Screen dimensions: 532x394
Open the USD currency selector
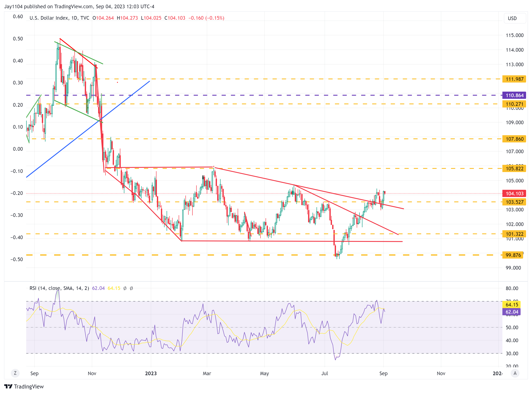click(515, 18)
